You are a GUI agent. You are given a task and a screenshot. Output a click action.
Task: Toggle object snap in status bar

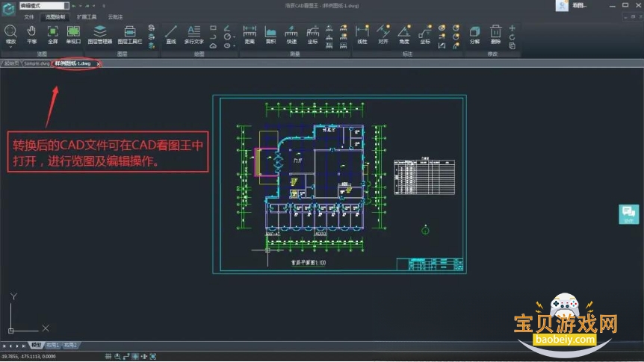point(135,356)
